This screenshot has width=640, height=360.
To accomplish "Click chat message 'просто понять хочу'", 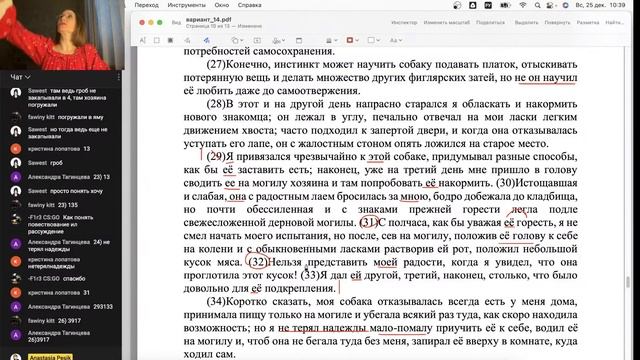I will [x=76, y=191].
